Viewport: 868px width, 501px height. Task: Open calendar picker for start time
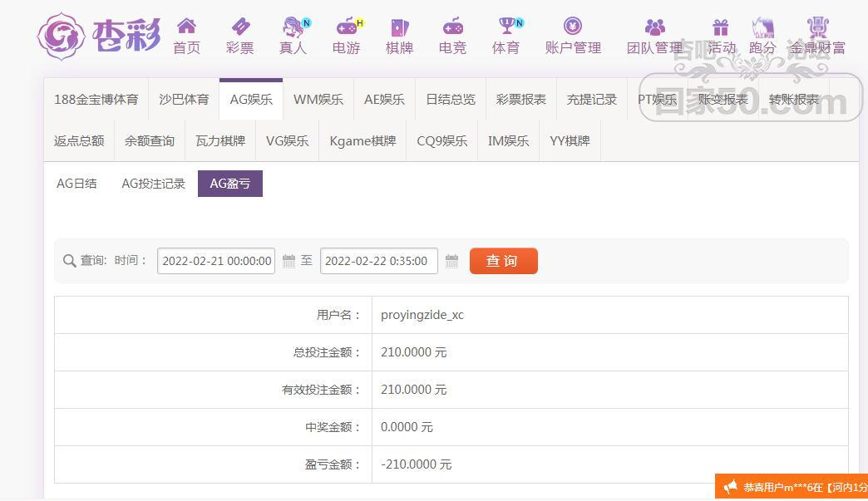[x=289, y=261]
